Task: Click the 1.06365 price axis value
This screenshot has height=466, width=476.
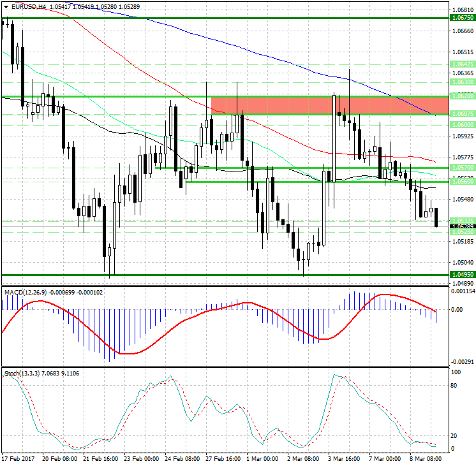Action: click(463, 73)
